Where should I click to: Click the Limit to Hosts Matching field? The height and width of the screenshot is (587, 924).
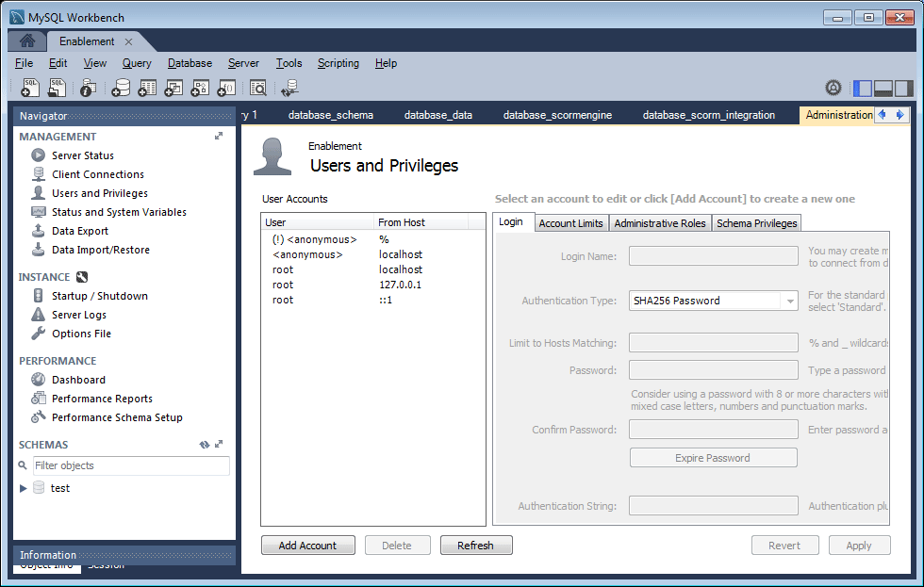point(713,343)
